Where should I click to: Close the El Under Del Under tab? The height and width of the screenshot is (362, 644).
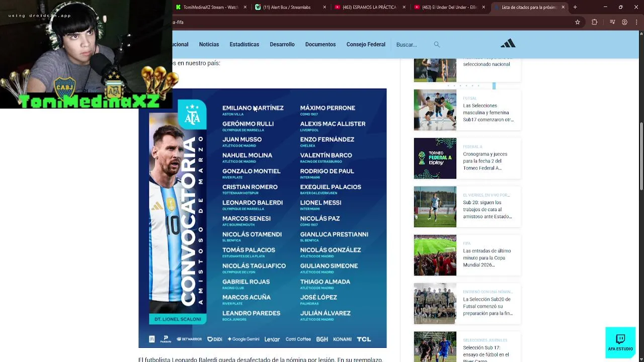(484, 7)
